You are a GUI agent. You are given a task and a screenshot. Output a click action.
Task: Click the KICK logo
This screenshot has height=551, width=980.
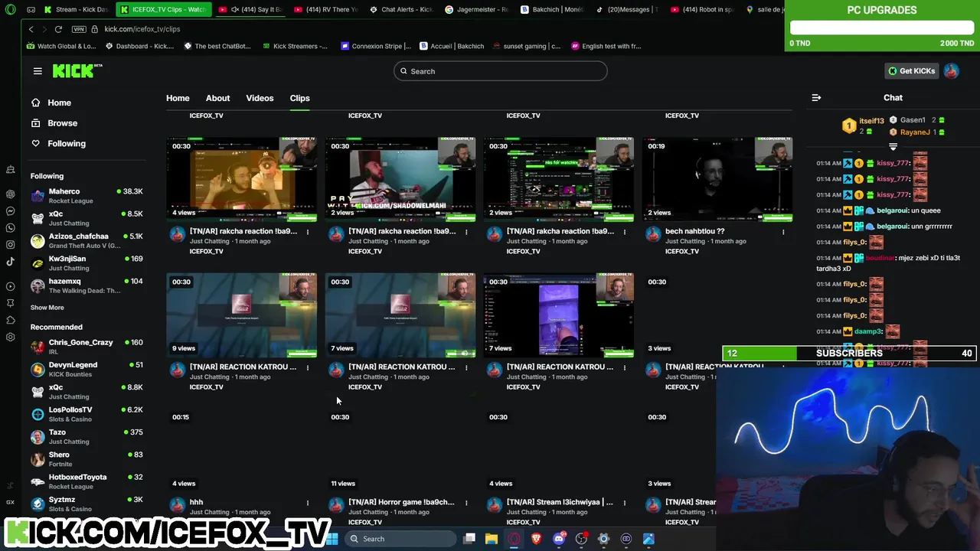(x=77, y=70)
